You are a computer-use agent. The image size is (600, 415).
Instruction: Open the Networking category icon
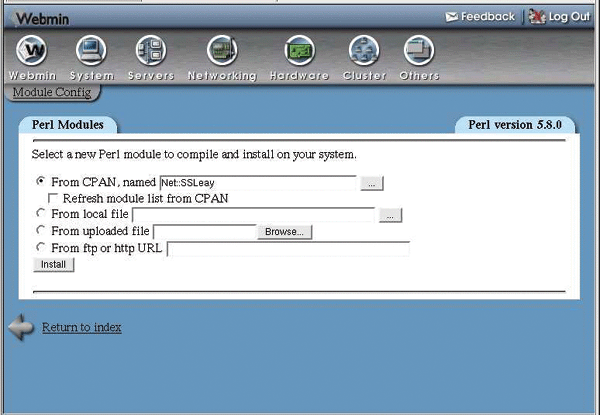221,51
